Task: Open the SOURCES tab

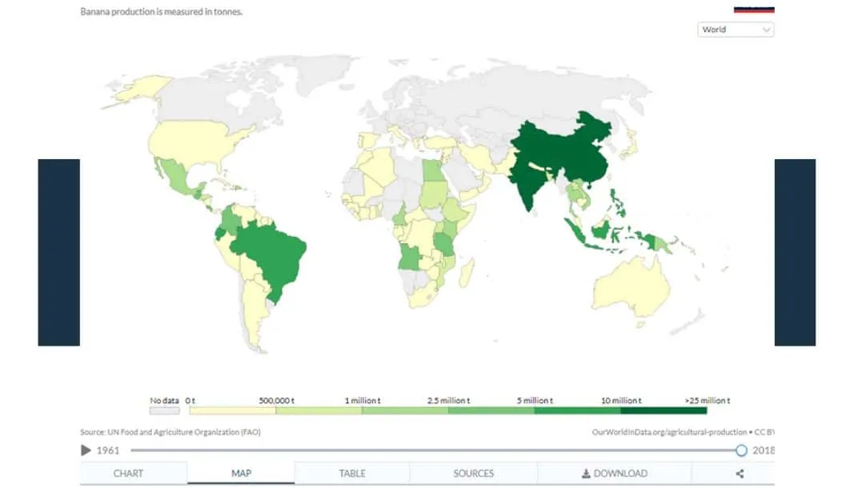Action: tap(473, 473)
